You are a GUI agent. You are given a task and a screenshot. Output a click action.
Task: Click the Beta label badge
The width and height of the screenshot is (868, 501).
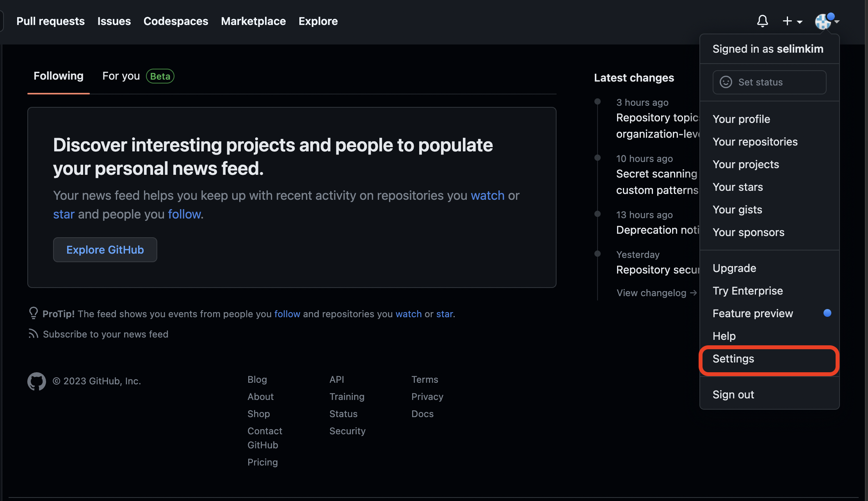[160, 76]
